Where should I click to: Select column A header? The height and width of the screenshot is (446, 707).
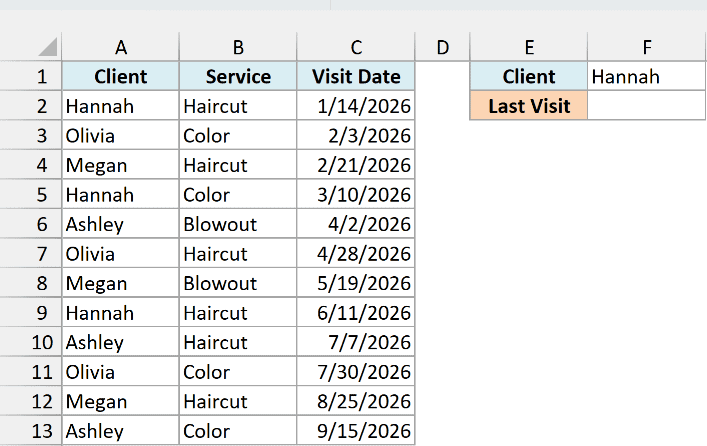coord(120,47)
